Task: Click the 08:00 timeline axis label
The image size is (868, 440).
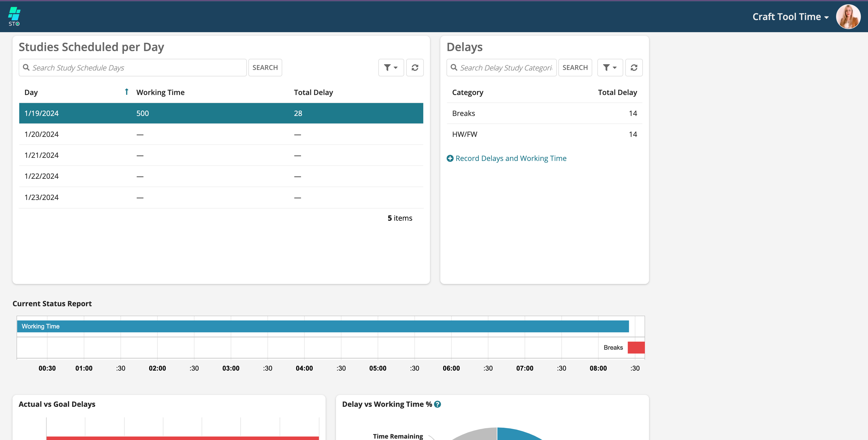Action: (x=598, y=368)
